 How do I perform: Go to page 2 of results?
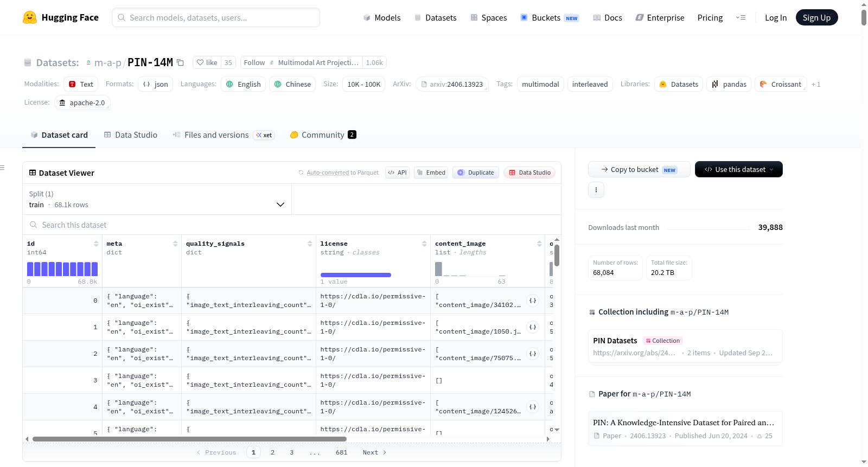point(272,452)
